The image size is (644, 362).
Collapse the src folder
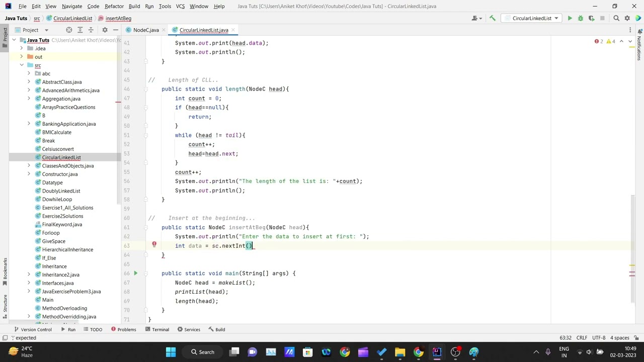22,65
